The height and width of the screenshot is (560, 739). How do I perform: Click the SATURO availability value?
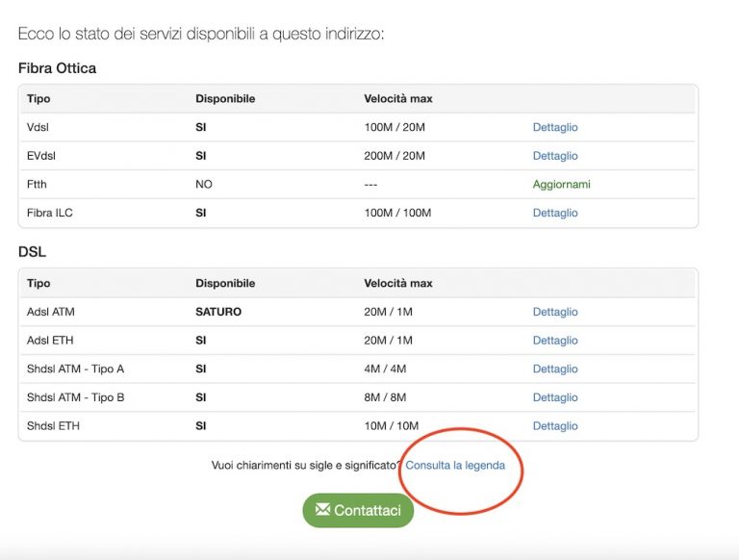(218, 312)
